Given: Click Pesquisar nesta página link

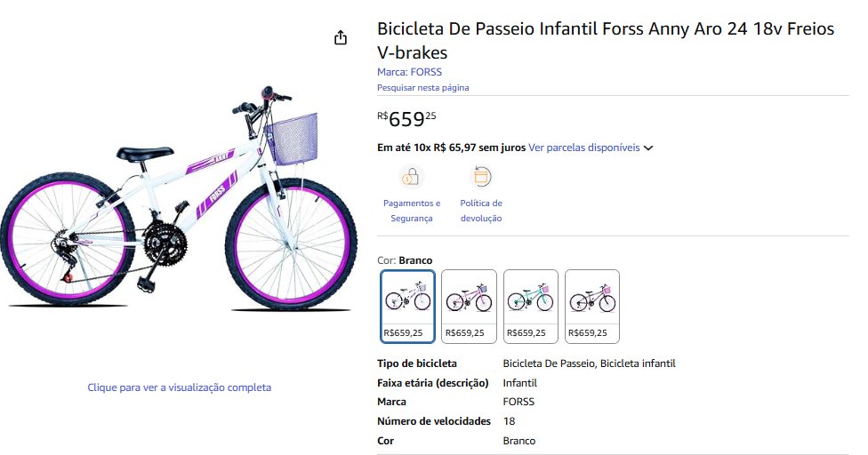Looking at the screenshot, I should (x=422, y=87).
